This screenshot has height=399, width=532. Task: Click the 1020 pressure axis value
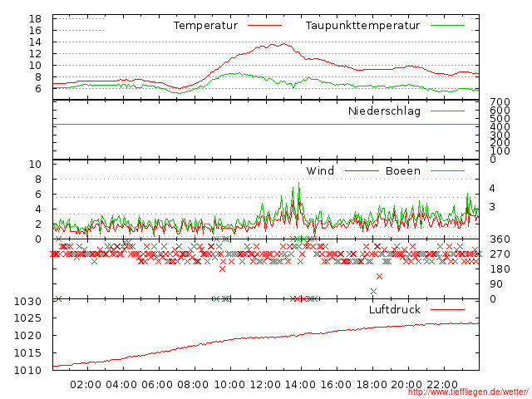click(27, 336)
